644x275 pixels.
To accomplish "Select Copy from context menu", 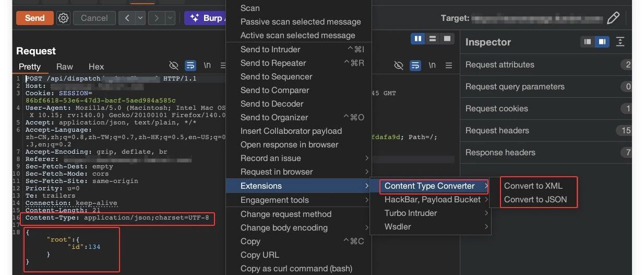I will 298,241.
